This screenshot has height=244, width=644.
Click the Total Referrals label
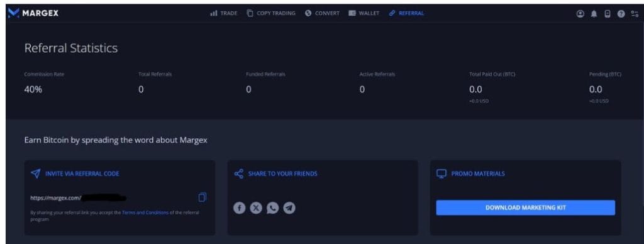pos(155,74)
